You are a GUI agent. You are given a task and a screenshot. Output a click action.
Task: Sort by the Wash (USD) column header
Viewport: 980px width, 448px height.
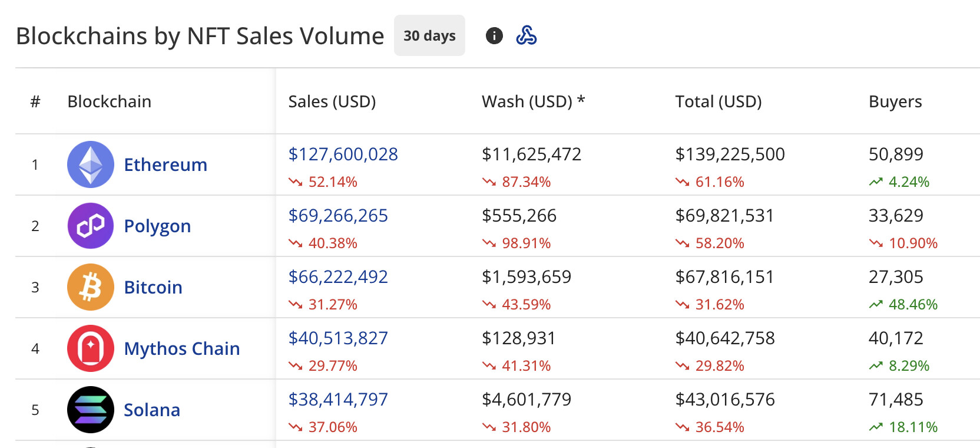pyautogui.click(x=534, y=102)
